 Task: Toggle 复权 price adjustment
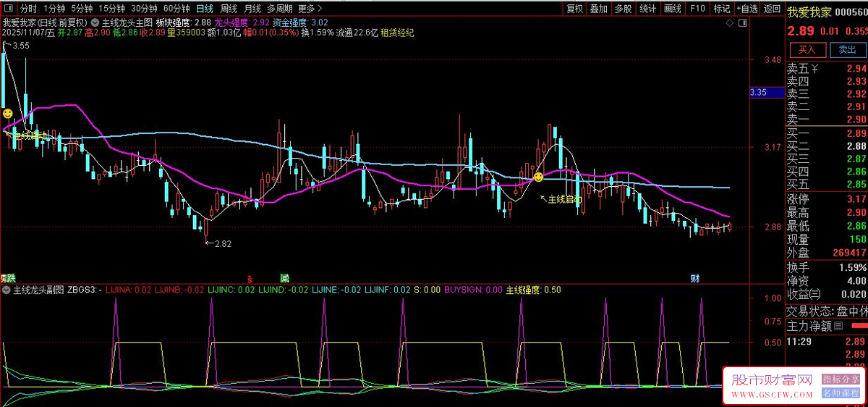[574, 9]
